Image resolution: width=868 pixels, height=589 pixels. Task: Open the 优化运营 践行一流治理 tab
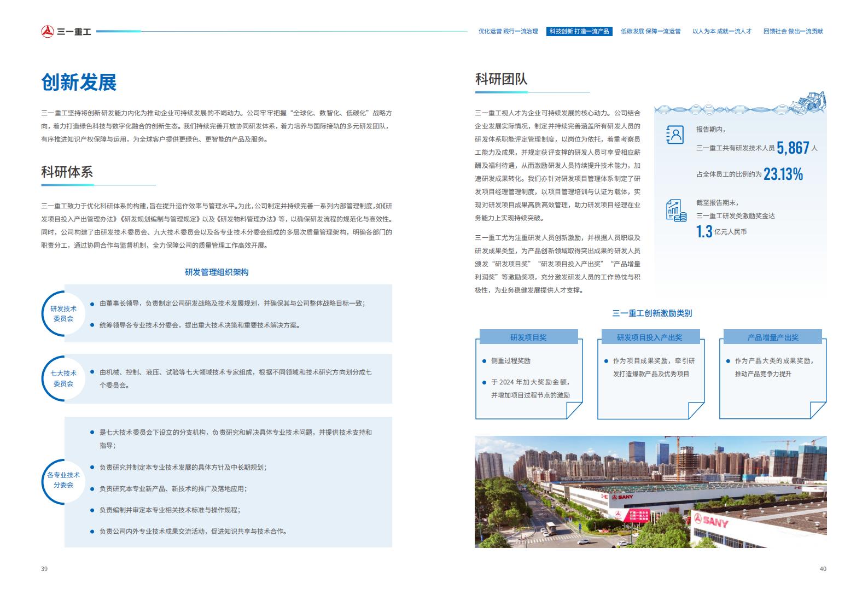tap(508, 31)
